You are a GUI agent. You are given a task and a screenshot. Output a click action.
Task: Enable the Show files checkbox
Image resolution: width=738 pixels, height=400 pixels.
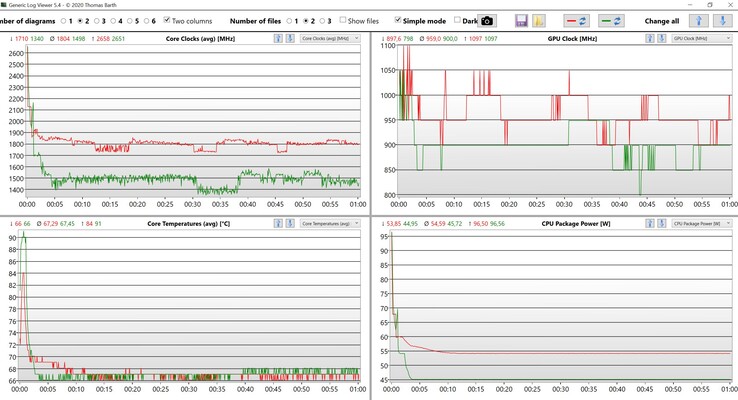coord(343,20)
